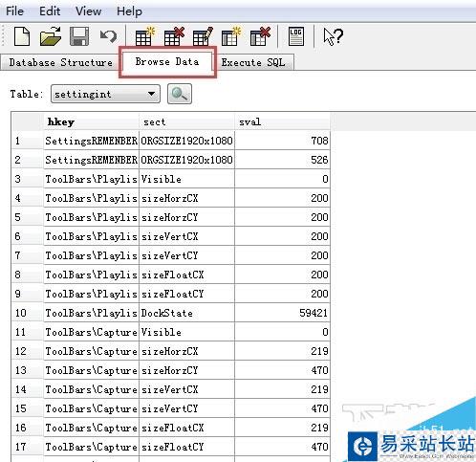Open the File menu
The image size is (476, 462).
tap(14, 11)
